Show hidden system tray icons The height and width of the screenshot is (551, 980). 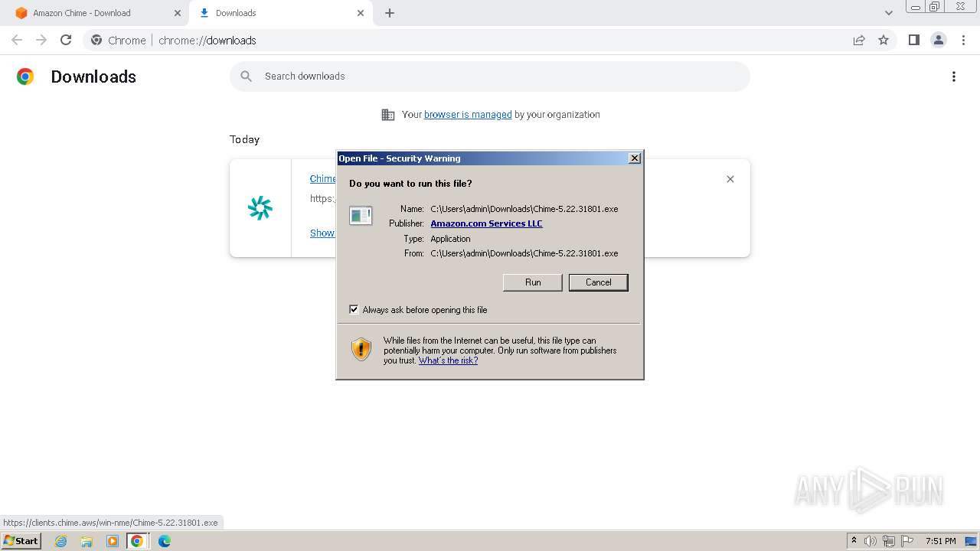click(x=854, y=541)
